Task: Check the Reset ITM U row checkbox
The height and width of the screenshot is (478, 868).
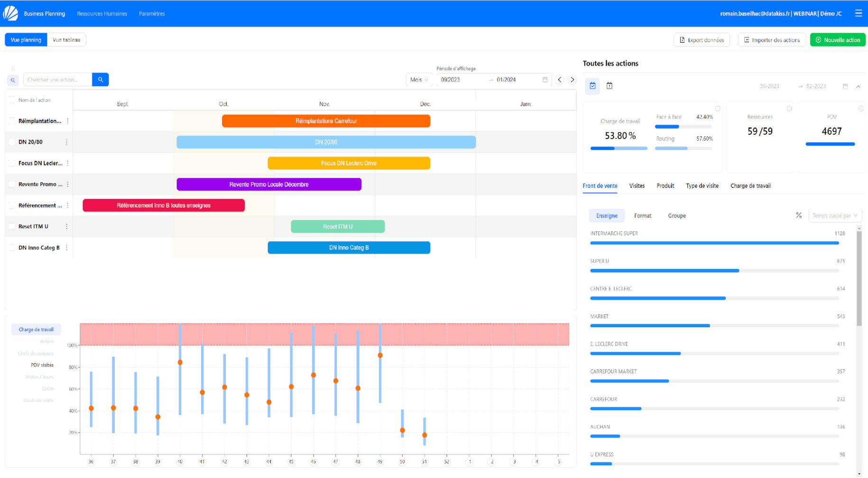Action: (x=12, y=226)
